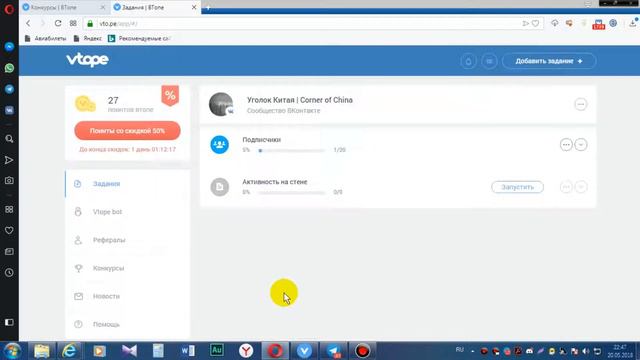This screenshot has height=360, width=640.
Task: Open Adobe Audition from taskbar
Action: pos(217,351)
